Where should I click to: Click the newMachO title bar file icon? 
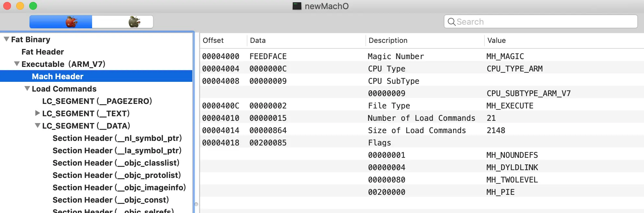tap(297, 6)
